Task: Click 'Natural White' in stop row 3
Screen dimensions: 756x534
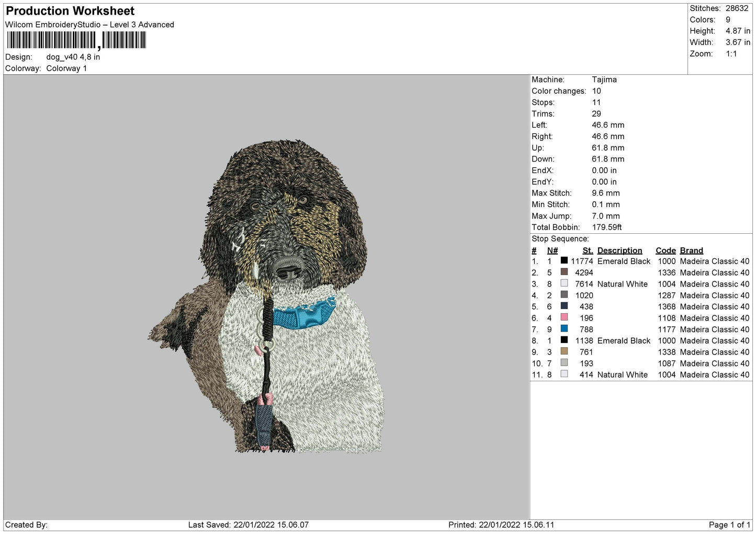Action: 623,284
